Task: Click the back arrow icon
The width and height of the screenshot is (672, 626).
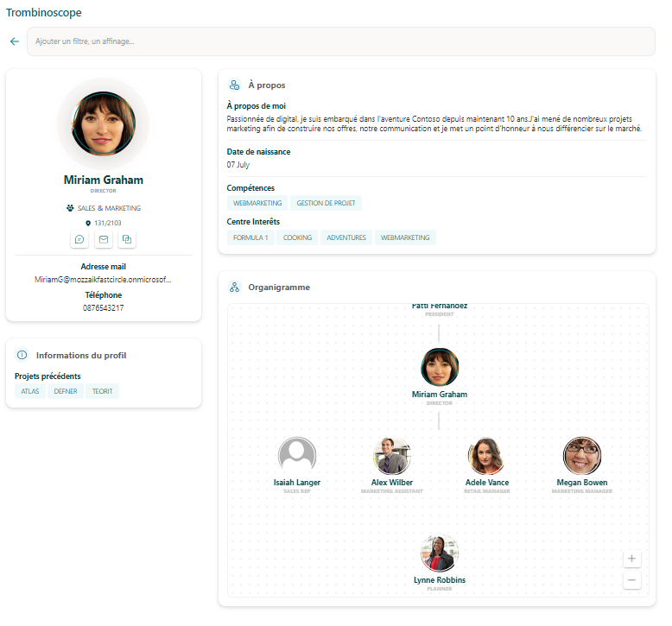Action: coord(15,41)
